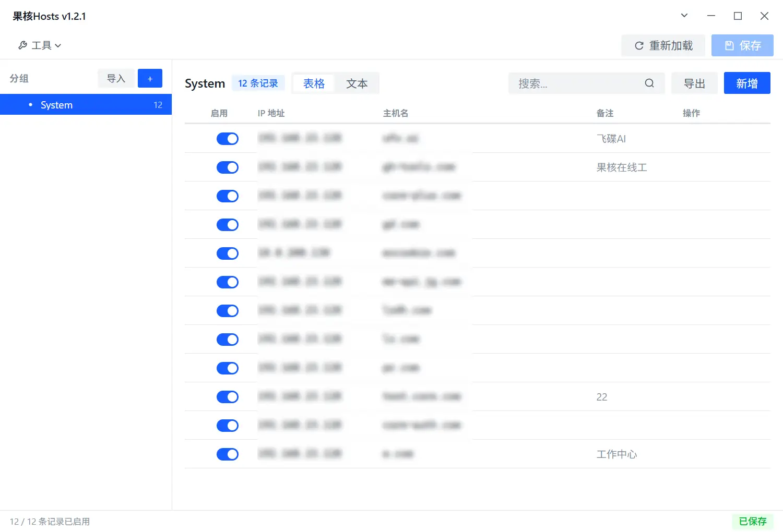This screenshot has width=783, height=532.
Task: Click the IP 地址 column header
Action: pyautogui.click(x=271, y=113)
